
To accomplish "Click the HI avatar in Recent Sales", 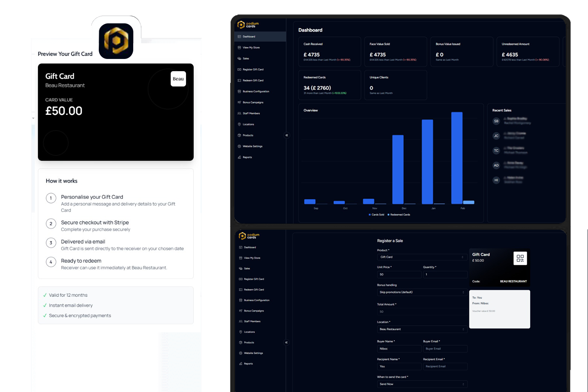I will tap(497, 180).
